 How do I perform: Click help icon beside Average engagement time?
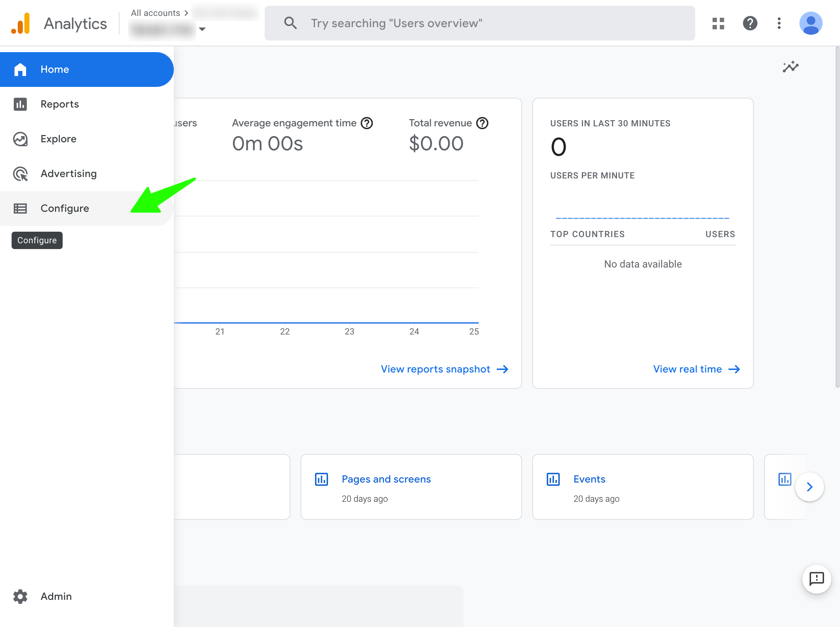[367, 123]
